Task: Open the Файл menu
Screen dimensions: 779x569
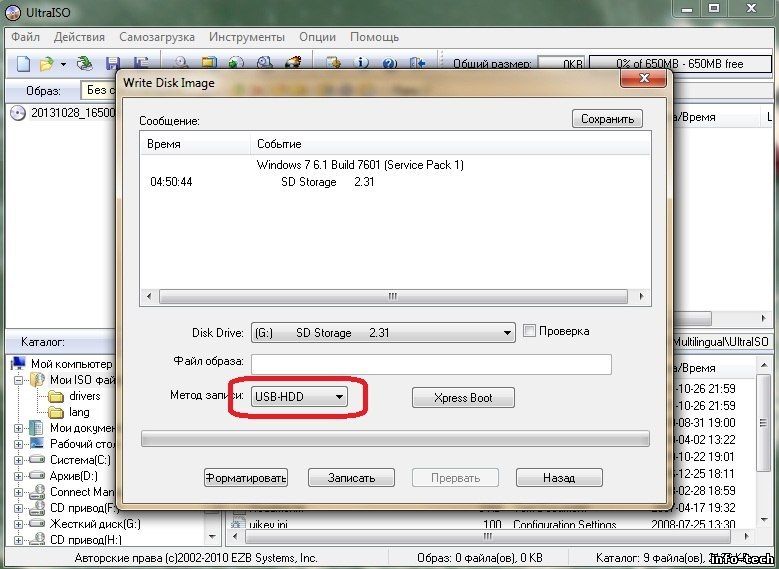Action: tap(26, 37)
